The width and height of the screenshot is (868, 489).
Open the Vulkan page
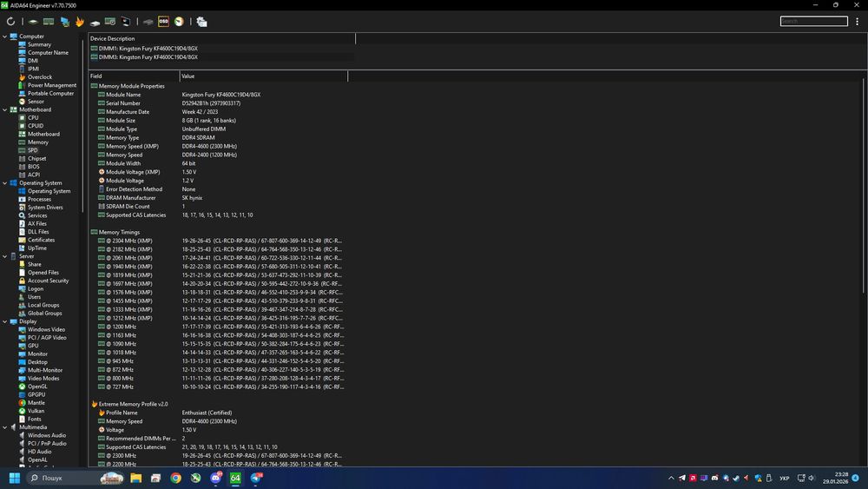click(36, 411)
